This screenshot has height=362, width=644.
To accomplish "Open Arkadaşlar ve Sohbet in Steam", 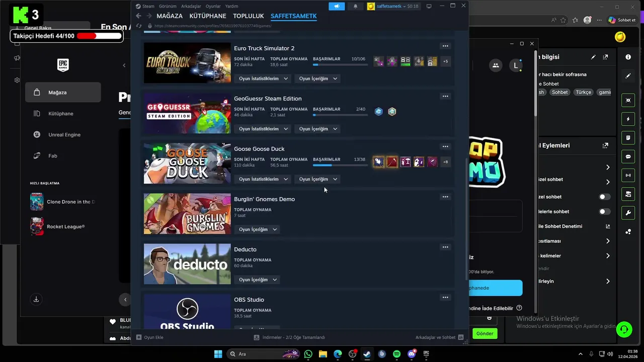I will (439, 337).
